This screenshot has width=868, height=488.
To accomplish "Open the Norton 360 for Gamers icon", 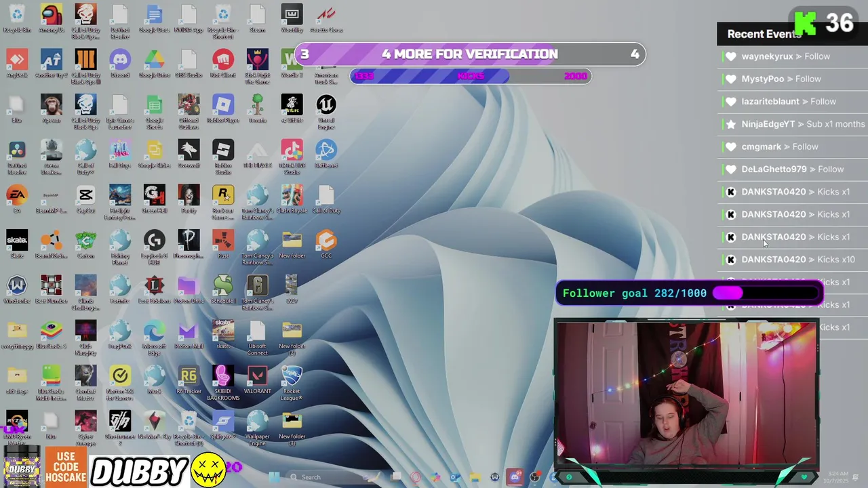I will pyautogui.click(x=120, y=383).
